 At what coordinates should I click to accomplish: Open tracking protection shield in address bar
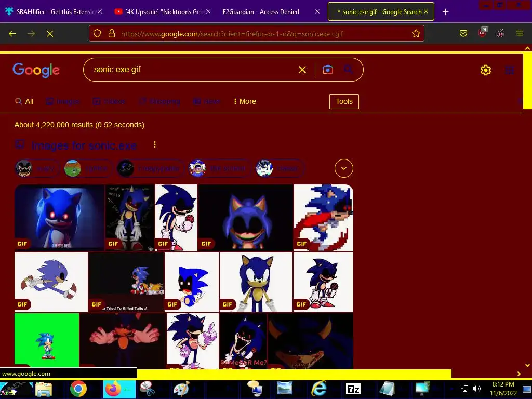click(x=97, y=33)
